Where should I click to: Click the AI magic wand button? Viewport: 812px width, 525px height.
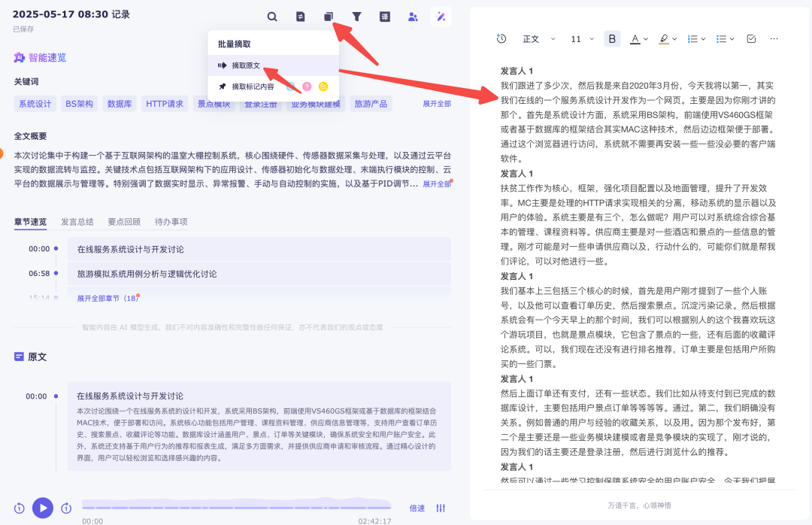441,17
